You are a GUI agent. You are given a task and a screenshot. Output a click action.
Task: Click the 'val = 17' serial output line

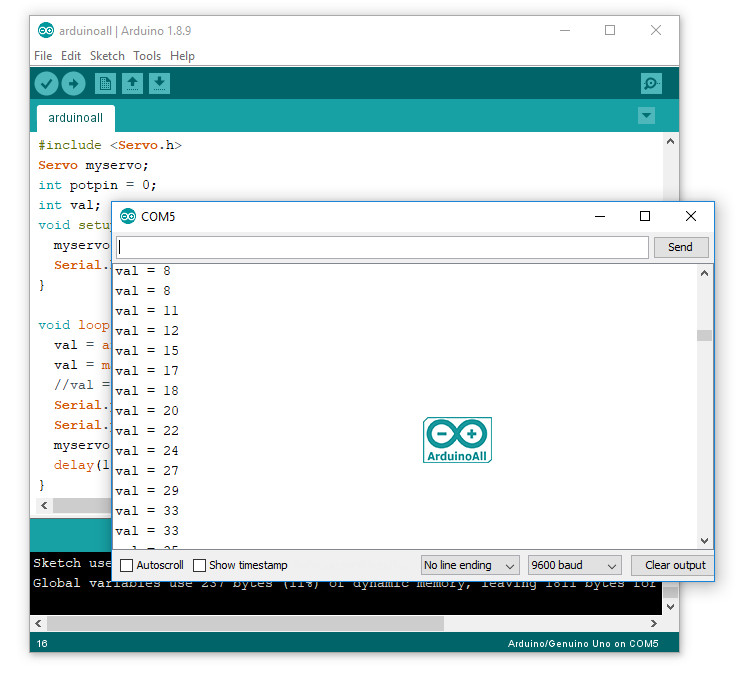click(147, 371)
